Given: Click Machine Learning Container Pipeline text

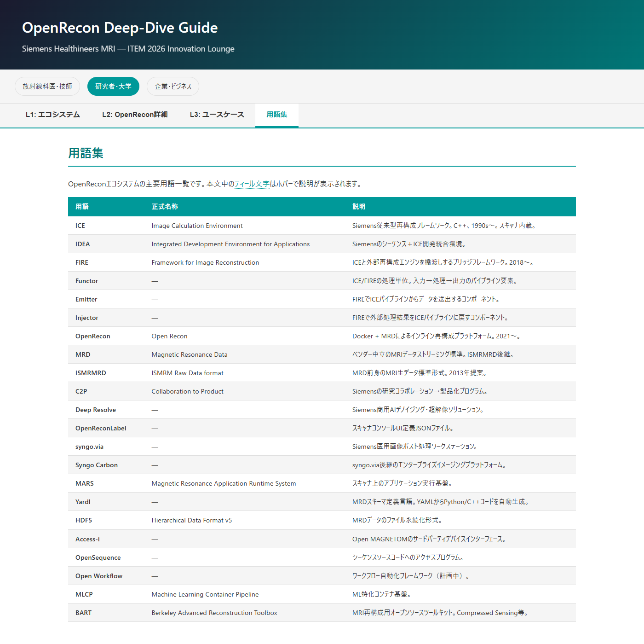Looking at the screenshot, I should coord(205,594).
